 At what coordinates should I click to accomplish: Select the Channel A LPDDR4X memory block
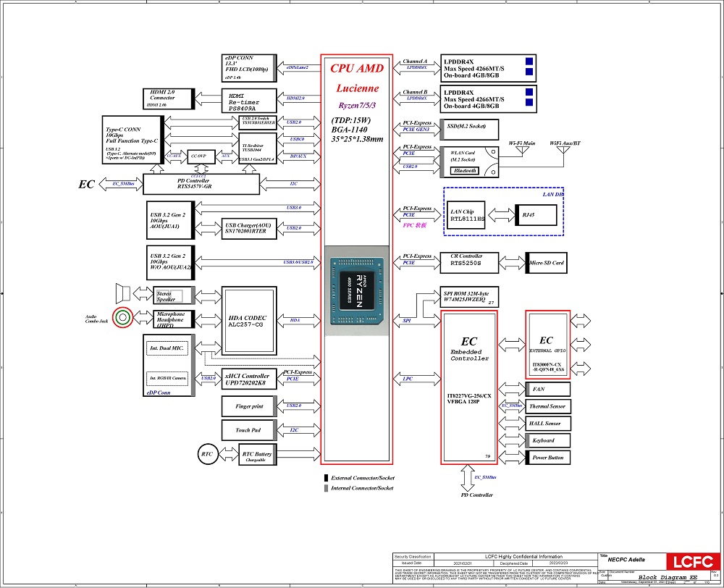489,68
